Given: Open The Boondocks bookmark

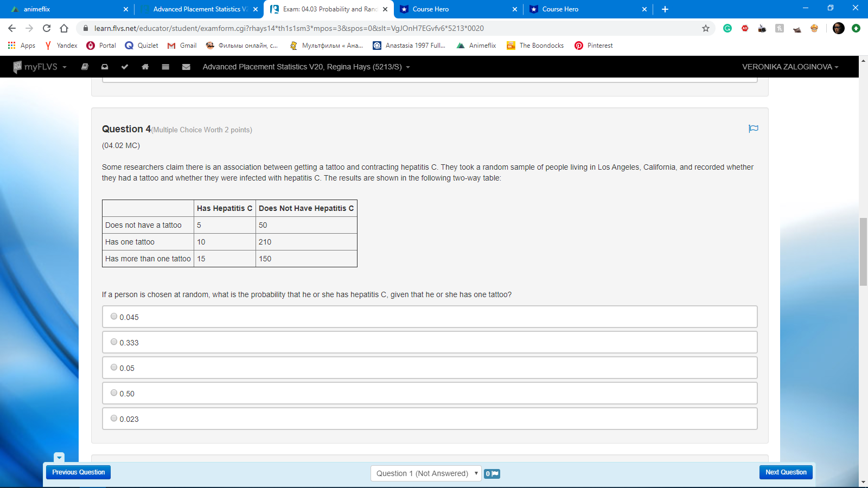Looking at the screenshot, I should tap(535, 46).
